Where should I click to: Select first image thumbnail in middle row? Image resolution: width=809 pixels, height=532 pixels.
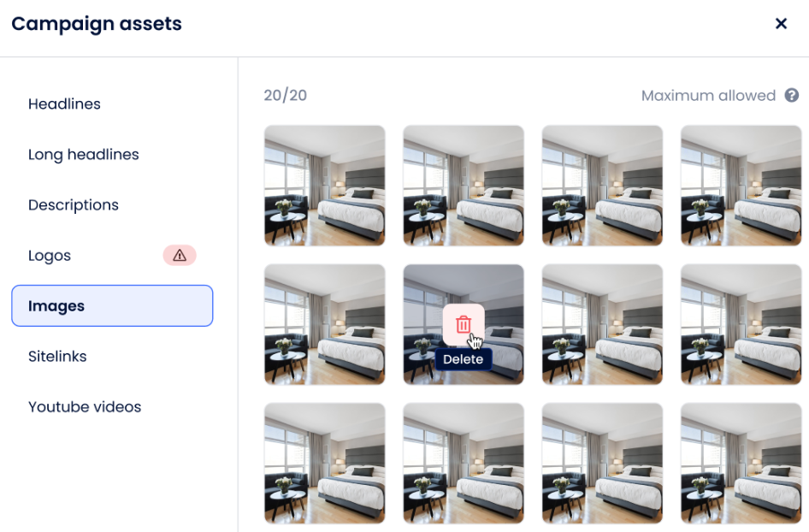[x=325, y=324]
